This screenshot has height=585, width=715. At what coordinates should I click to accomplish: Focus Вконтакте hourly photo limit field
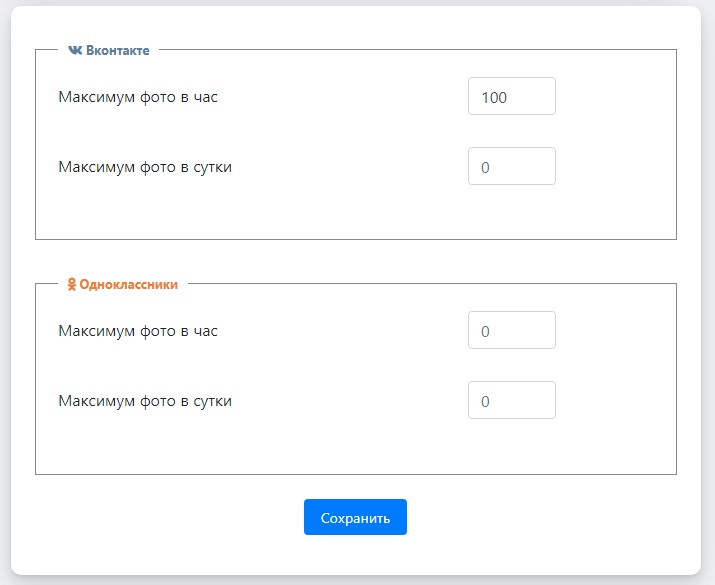[511, 97]
